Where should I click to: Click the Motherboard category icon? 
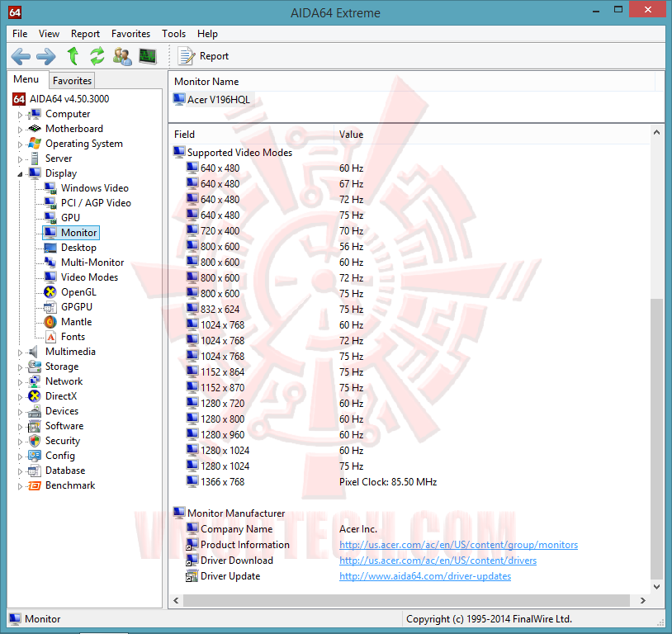pos(35,129)
